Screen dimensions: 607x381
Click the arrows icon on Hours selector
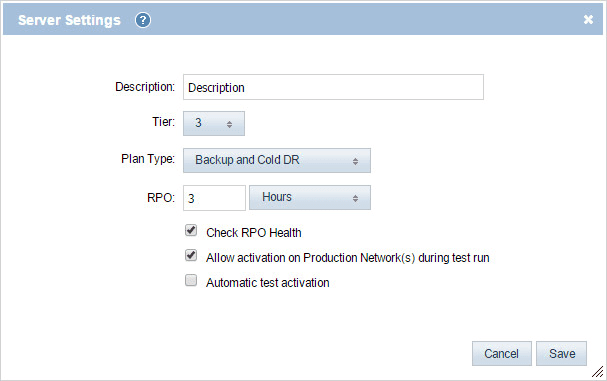[355, 198]
